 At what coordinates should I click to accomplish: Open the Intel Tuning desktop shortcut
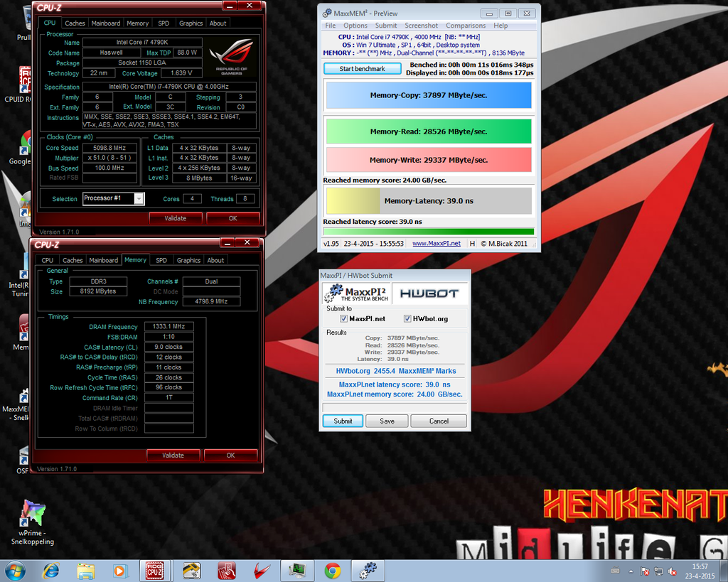pos(21,276)
